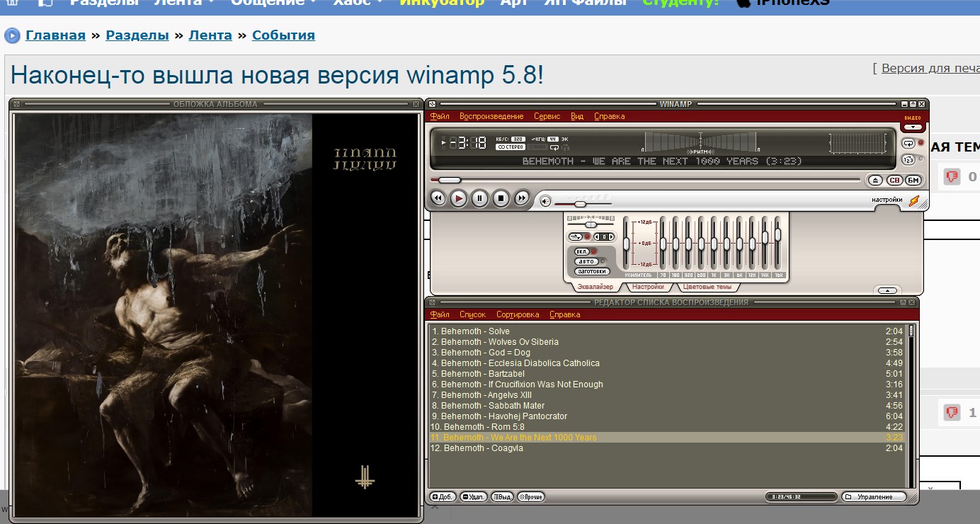
Task: Click the Выд. select button
Action: tap(503, 497)
